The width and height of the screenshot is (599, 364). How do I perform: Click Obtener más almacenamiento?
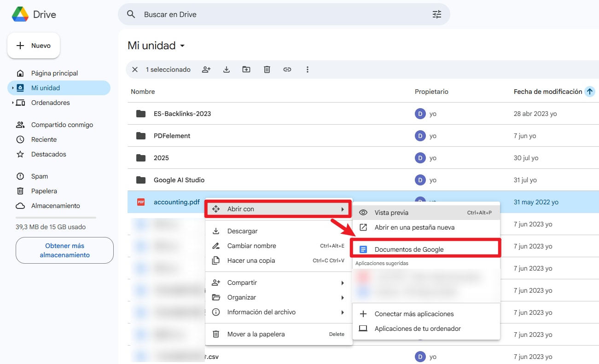[64, 250]
